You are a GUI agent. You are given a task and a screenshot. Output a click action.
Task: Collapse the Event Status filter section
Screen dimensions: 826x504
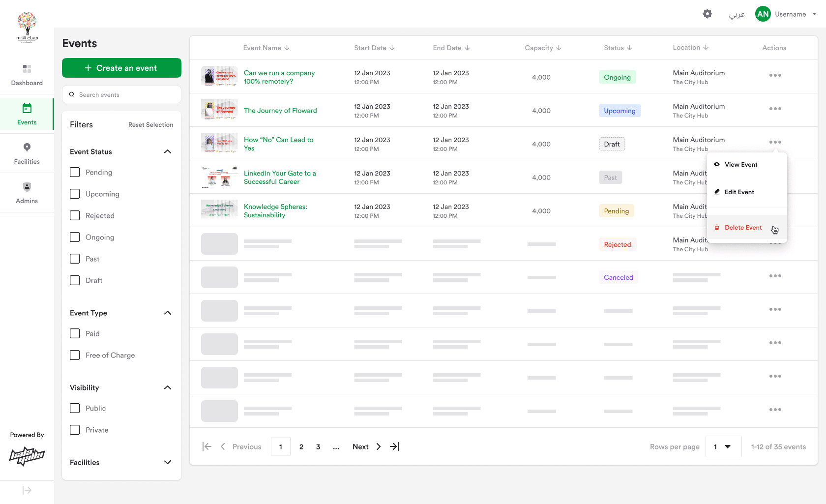pos(168,151)
